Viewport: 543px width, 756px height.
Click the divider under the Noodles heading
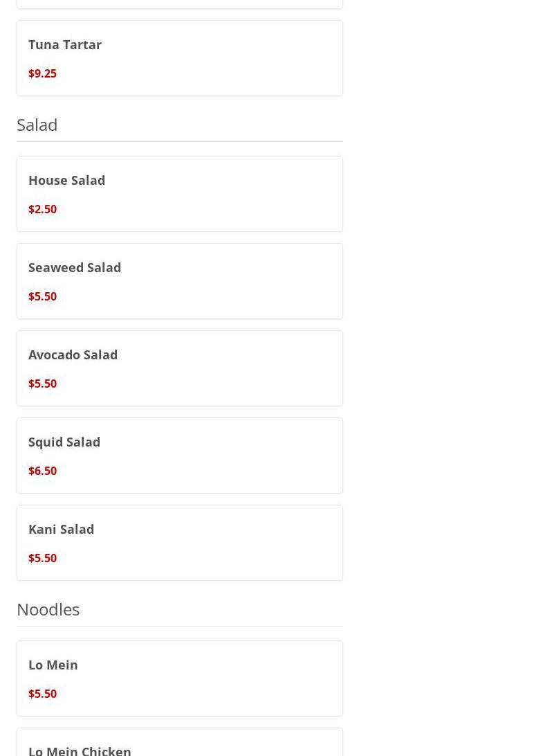point(179,626)
